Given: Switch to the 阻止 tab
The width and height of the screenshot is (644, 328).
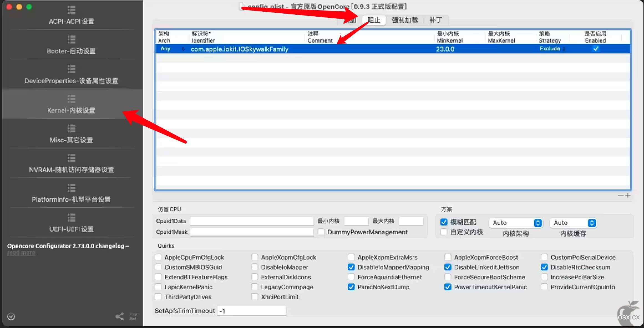Looking at the screenshot, I should tap(374, 20).
